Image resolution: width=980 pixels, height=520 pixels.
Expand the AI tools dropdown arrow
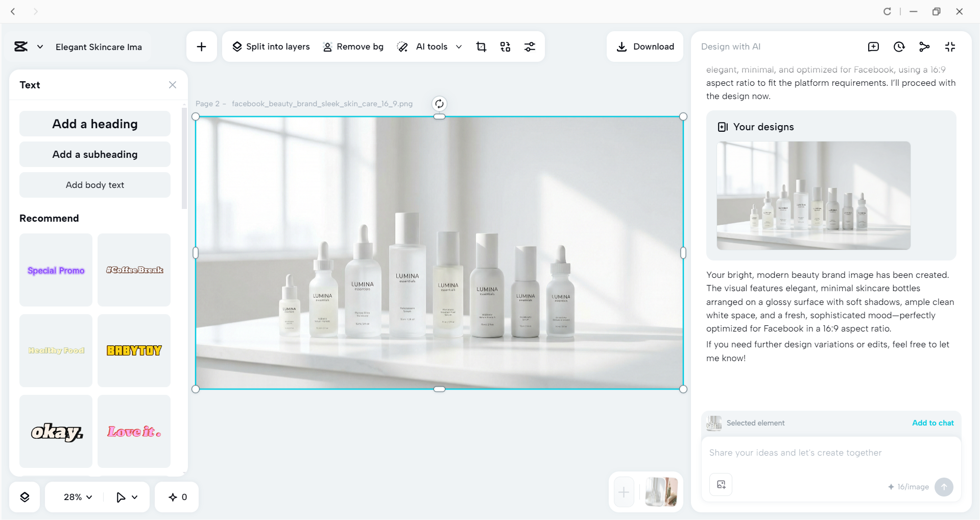[x=459, y=47]
